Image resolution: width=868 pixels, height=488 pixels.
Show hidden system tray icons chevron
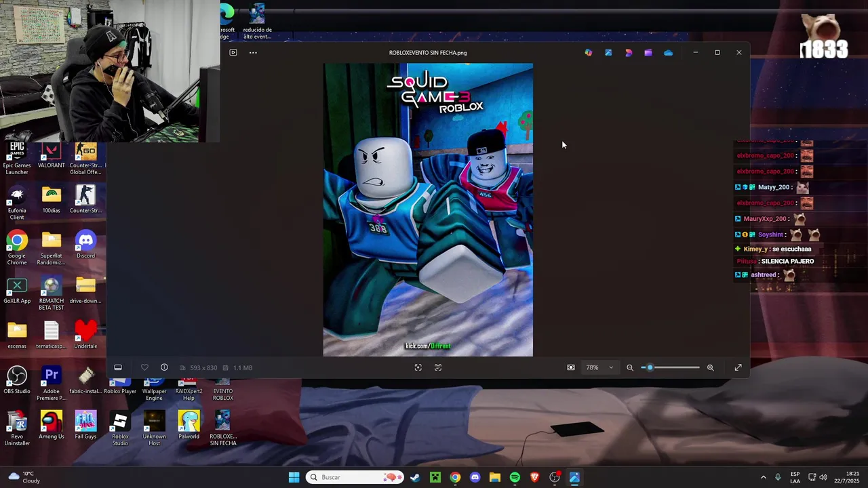763,477
